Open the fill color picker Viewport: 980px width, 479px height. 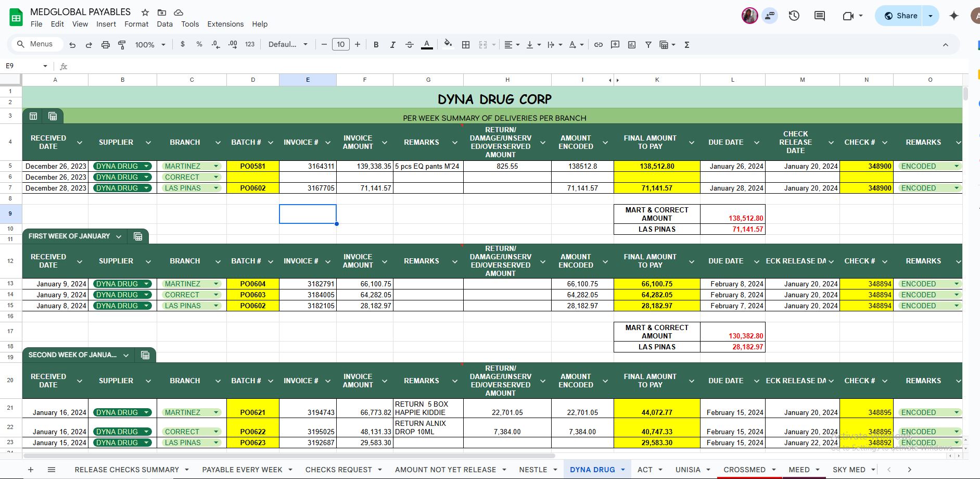coord(448,45)
